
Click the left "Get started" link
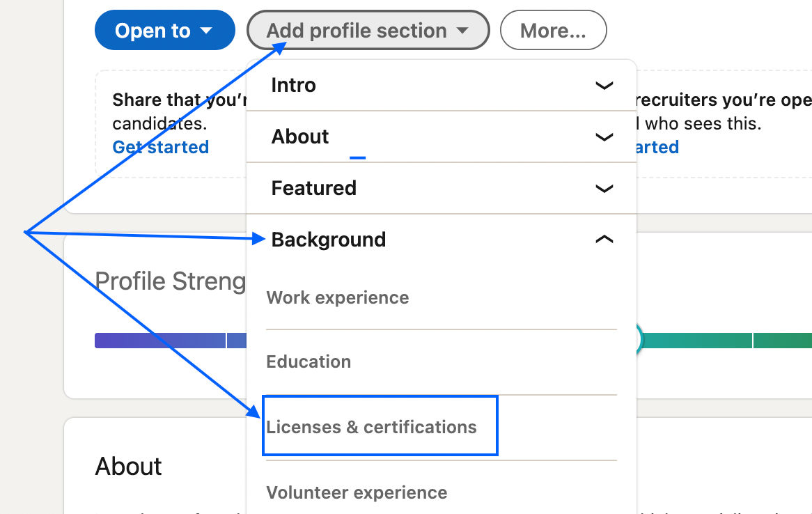coord(161,147)
